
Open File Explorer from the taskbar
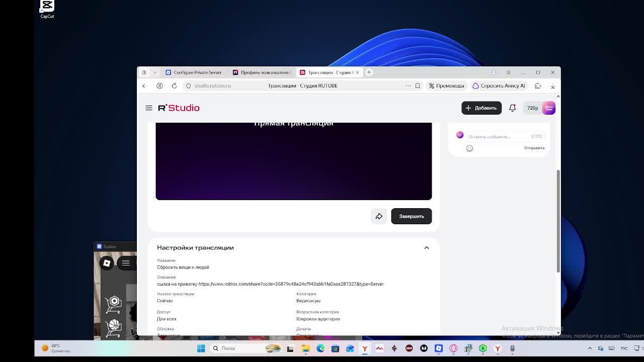pos(305,348)
